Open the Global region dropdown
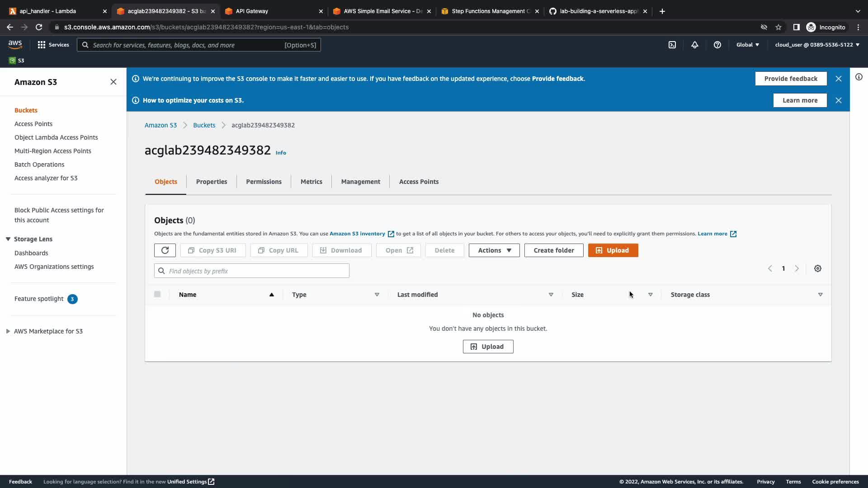Image resolution: width=868 pixels, height=488 pixels. coord(748,45)
